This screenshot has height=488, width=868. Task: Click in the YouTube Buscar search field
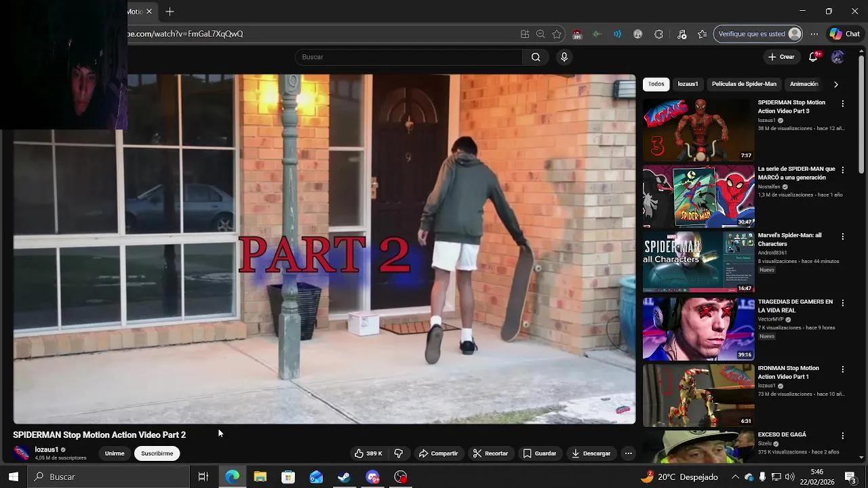point(408,57)
